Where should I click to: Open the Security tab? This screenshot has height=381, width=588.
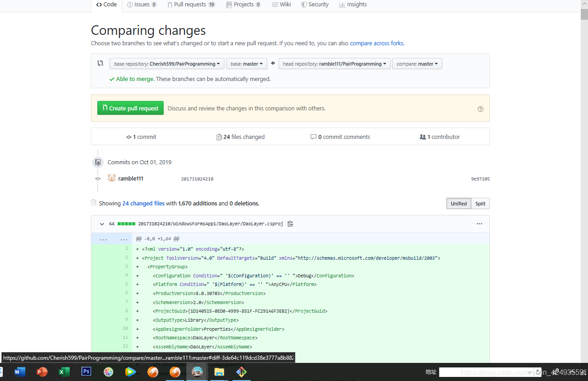[315, 5]
